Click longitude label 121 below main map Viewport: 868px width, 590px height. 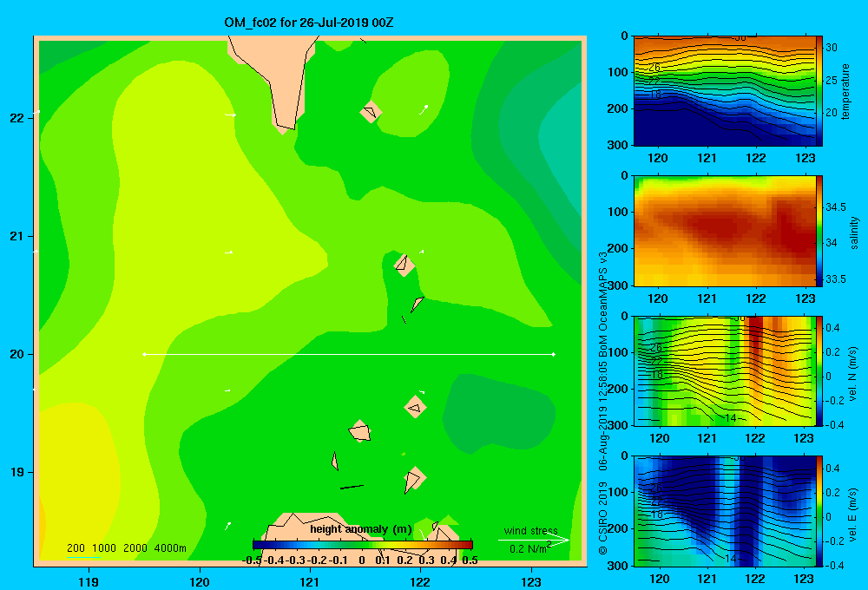tap(310, 581)
